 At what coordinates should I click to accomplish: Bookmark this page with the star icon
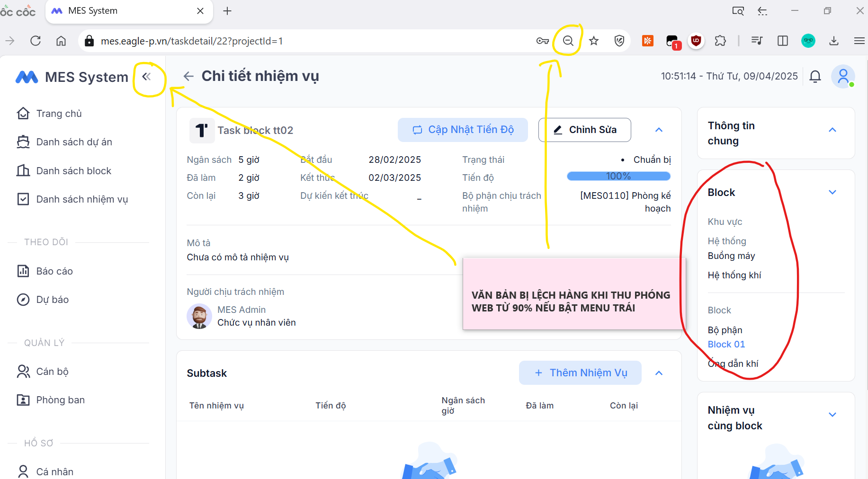point(594,41)
